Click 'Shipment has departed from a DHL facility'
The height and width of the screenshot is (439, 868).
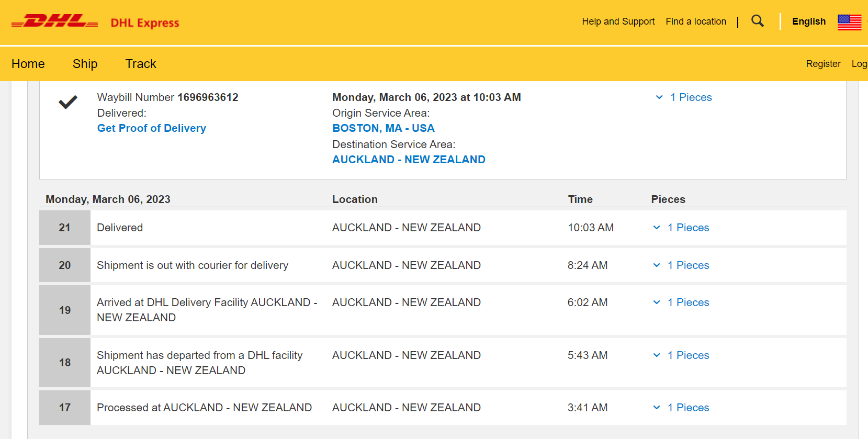[x=200, y=363]
